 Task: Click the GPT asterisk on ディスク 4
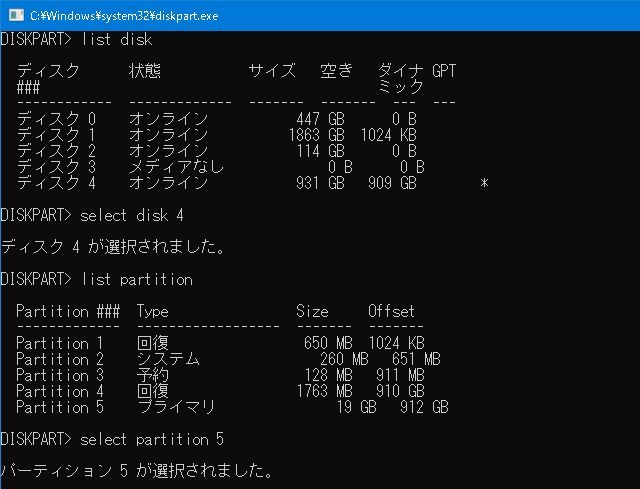pyautogui.click(x=484, y=184)
